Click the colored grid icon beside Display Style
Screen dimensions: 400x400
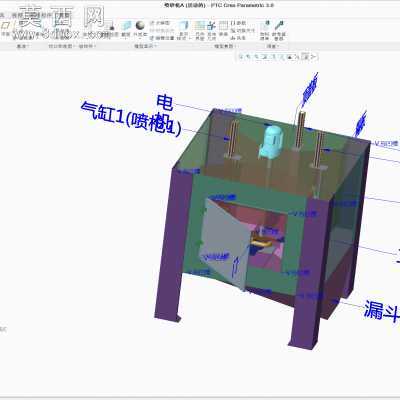(x=199, y=26)
